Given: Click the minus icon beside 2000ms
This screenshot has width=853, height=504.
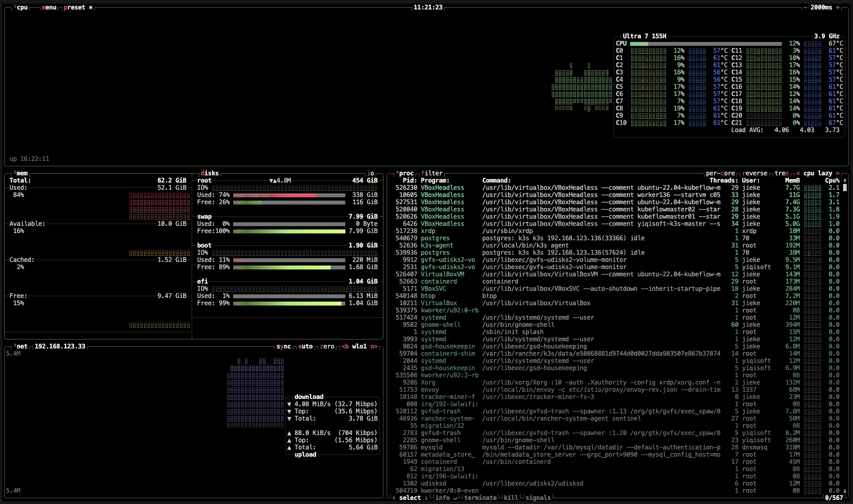Looking at the screenshot, I should coord(805,7).
